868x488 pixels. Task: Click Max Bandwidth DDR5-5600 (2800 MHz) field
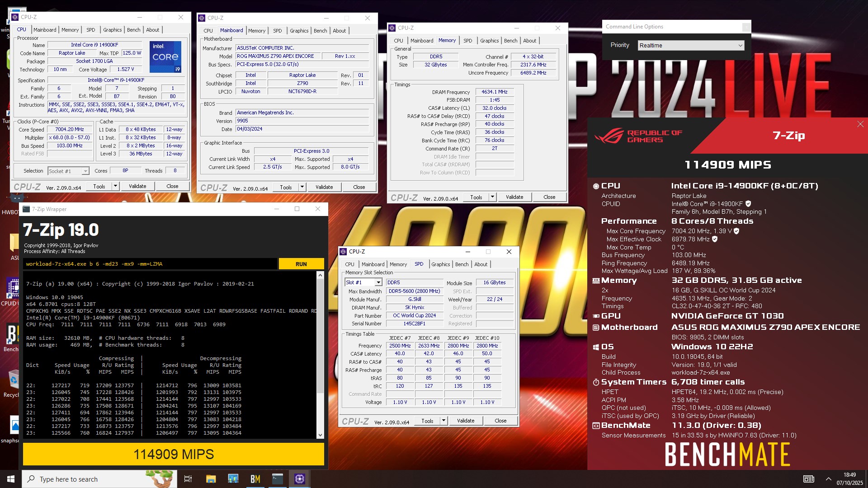414,291
